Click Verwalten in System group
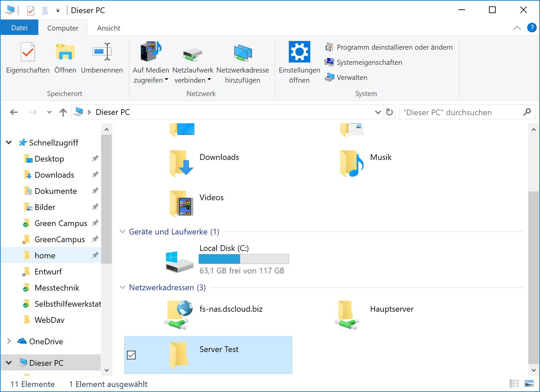The height and width of the screenshot is (392, 540). coord(346,77)
